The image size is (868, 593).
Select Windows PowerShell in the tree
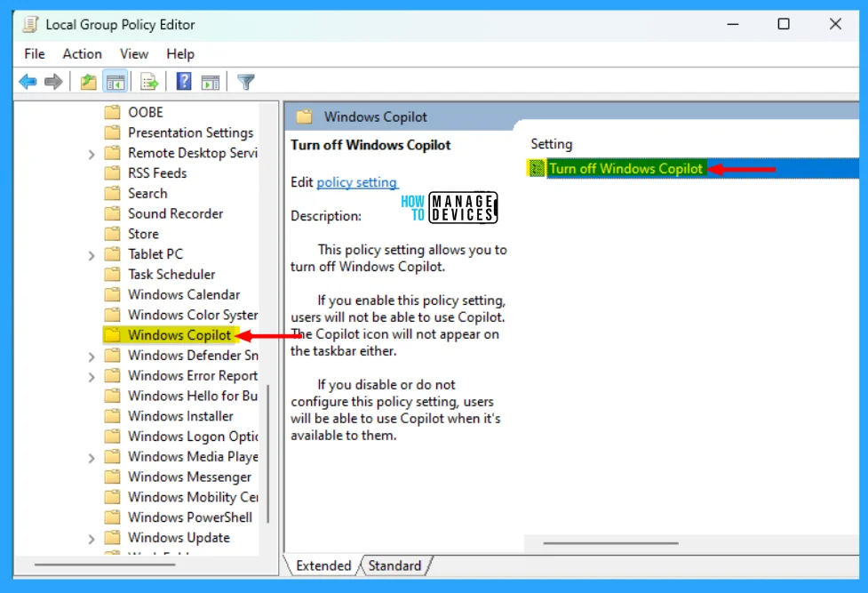190,517
